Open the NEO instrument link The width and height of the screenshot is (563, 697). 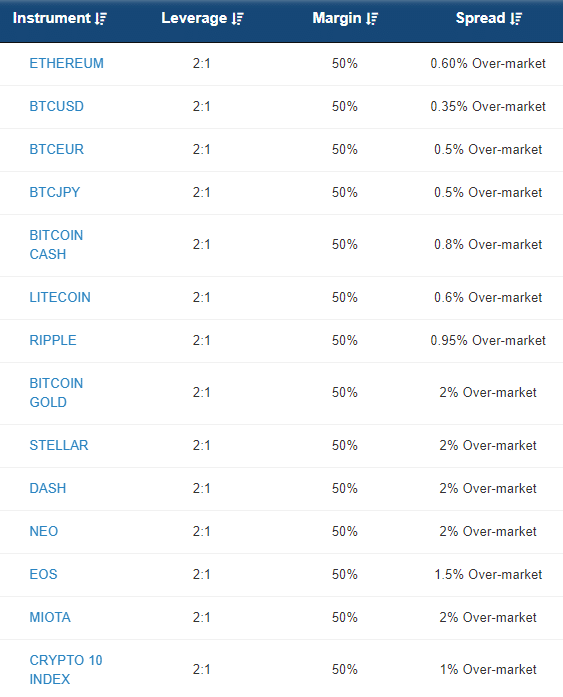[x=44, y=531]
